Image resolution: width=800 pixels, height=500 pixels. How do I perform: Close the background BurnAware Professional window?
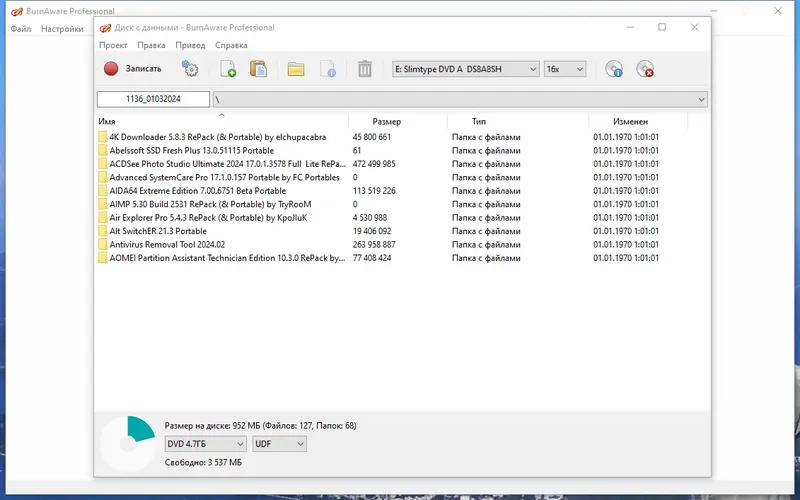[x=778, y=11]
